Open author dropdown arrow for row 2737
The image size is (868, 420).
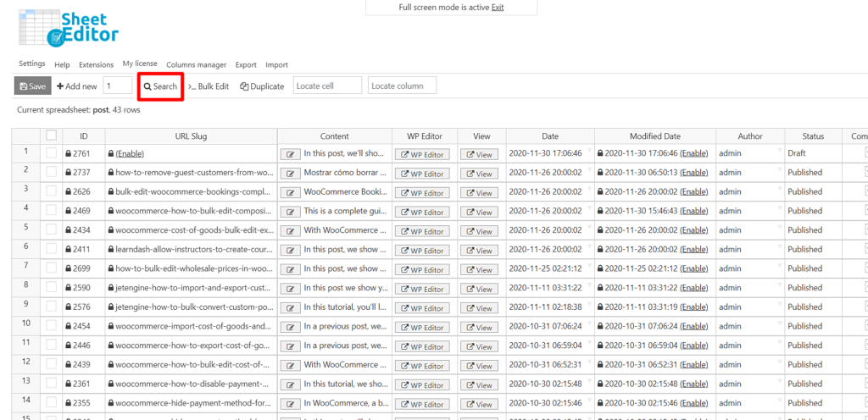coord(779,169)
